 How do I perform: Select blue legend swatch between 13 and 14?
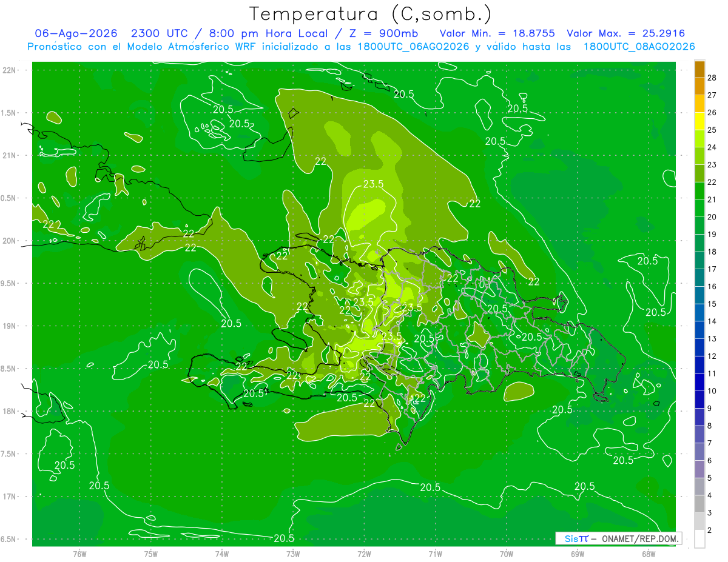pos(699,330)
